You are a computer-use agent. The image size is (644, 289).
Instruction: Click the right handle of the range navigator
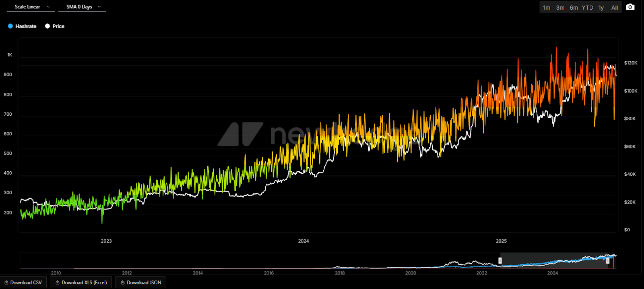(608, 261)
